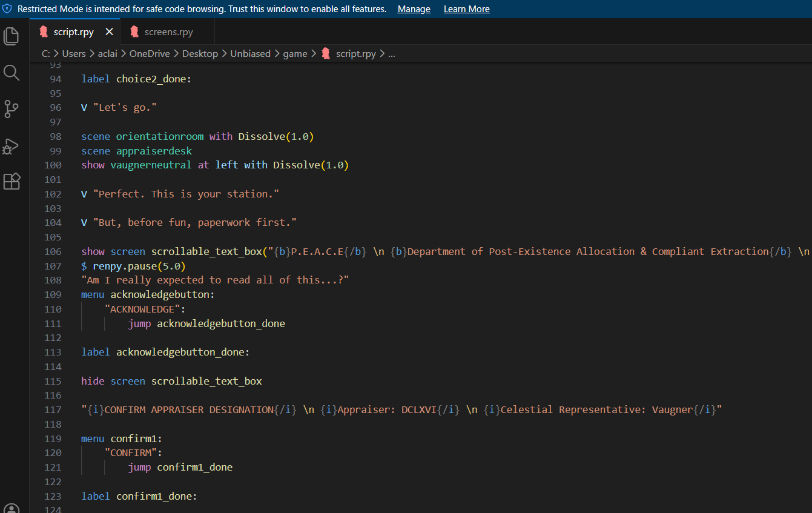The height and width of the screenshot is (513, 812).
Task: Open the Run and Debug icon
Action: (12, 146)
